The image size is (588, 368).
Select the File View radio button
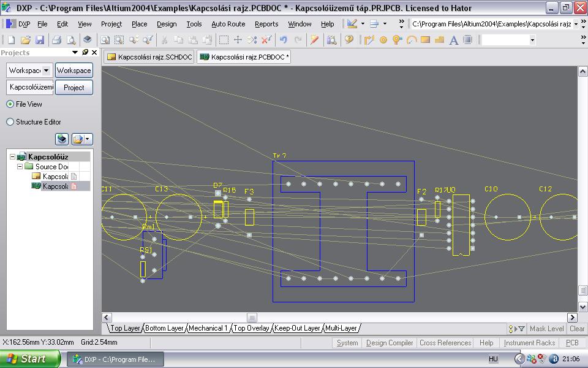pyautogui.click(x=10, y=104)
